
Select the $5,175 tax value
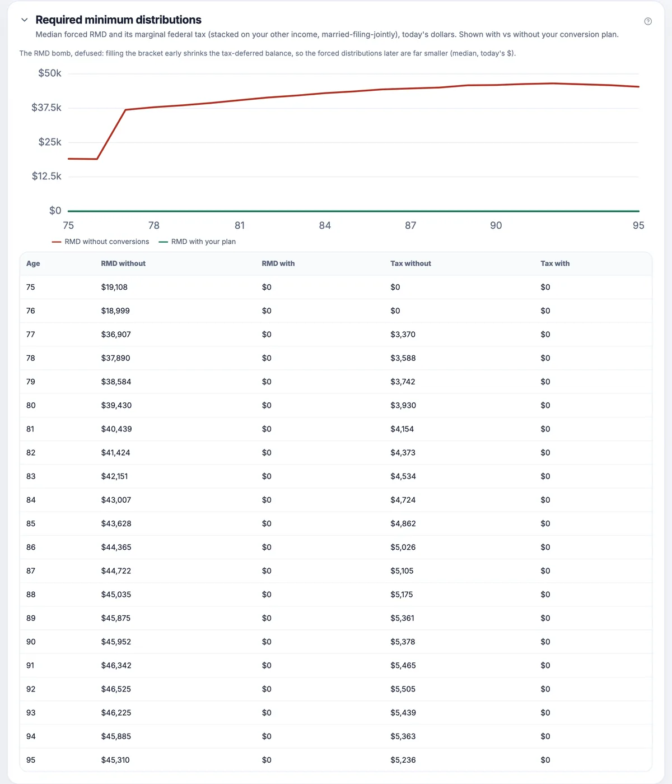click(402, 595)
